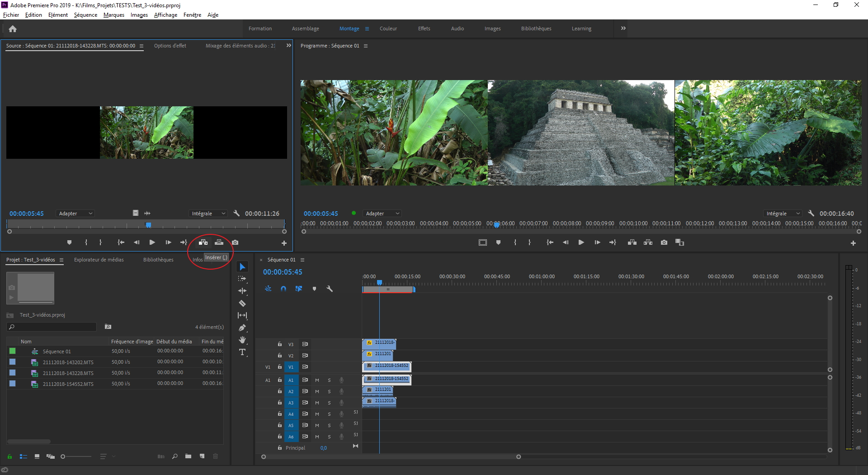Open Explorateur de médias tab
This screenshot has height=475, width=868.
pyautogui.click(x=99, y=260)
